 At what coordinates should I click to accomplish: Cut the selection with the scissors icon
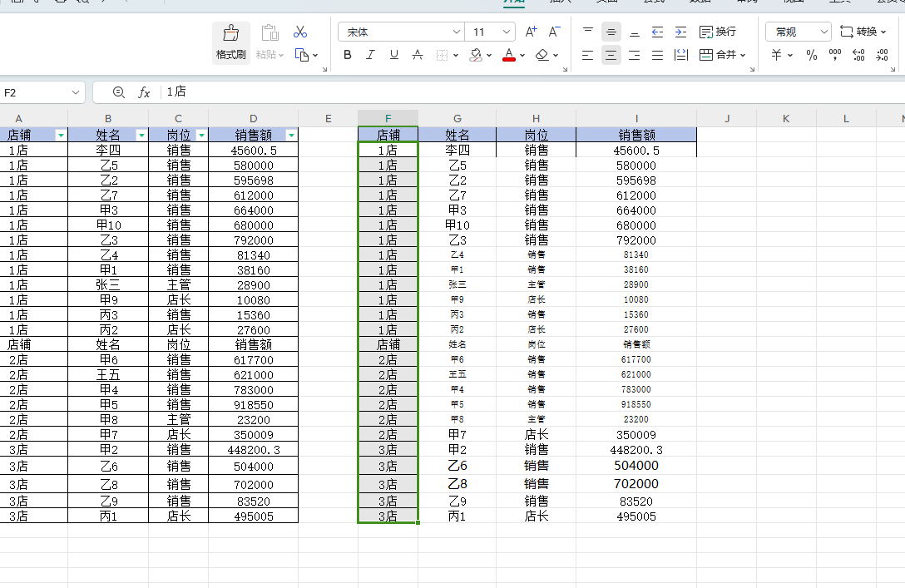[300, 32]
